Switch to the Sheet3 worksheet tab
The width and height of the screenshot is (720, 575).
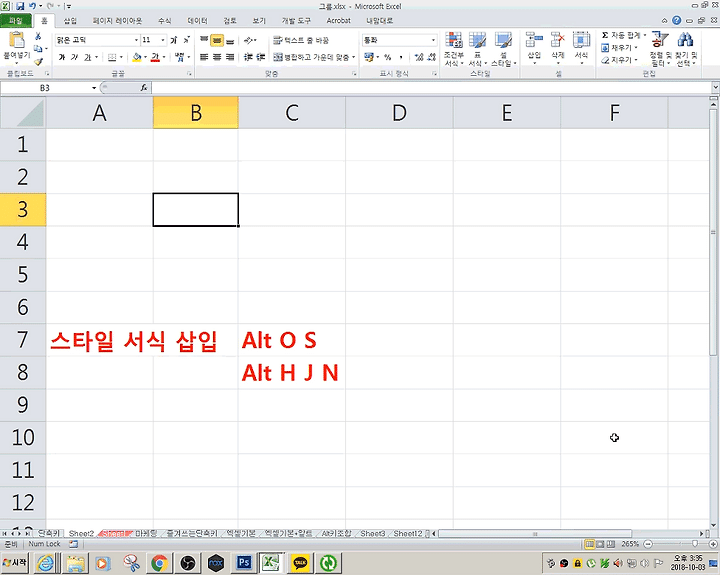coord(372,533)
